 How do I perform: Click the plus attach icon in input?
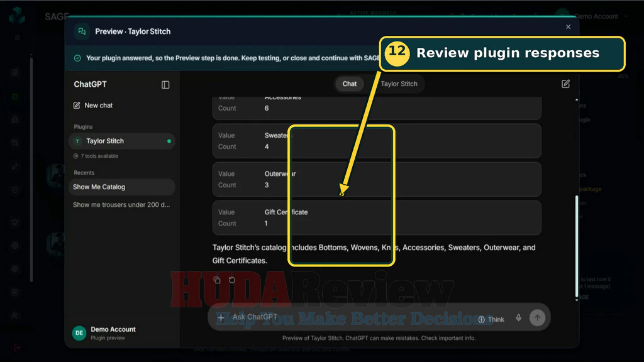point(221,317)
